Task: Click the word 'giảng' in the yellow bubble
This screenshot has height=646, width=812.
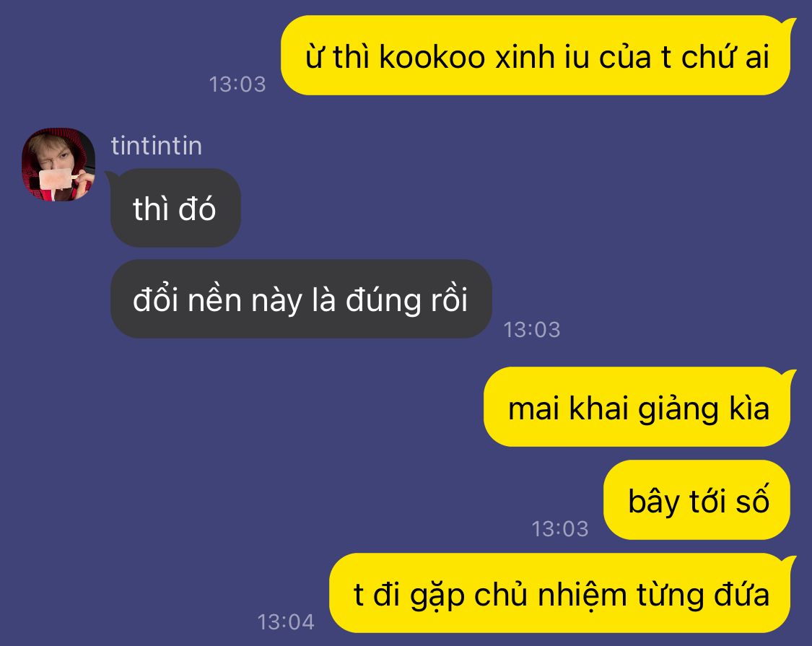Action: point(678,409)
